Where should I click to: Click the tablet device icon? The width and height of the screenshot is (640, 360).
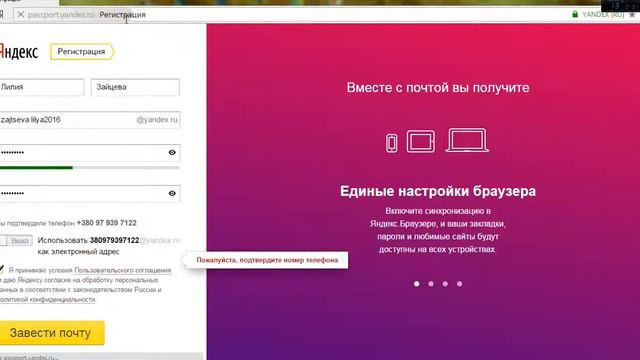pos(420,141)
